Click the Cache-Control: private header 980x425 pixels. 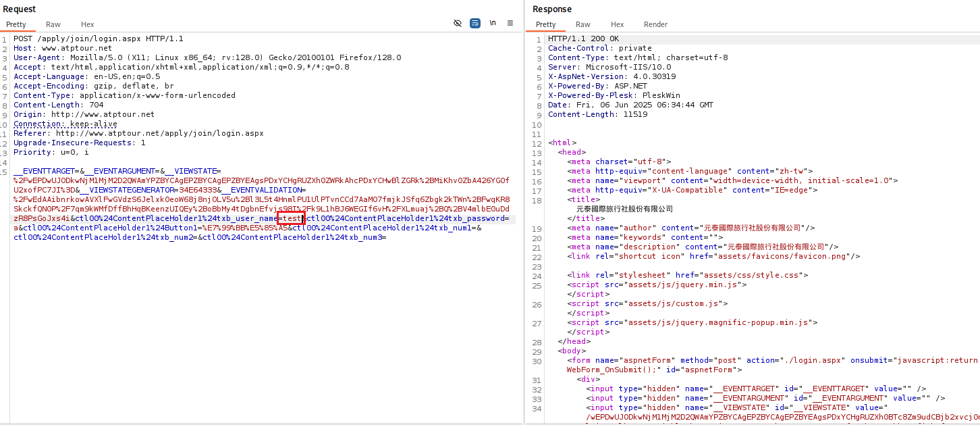(600, 48)
